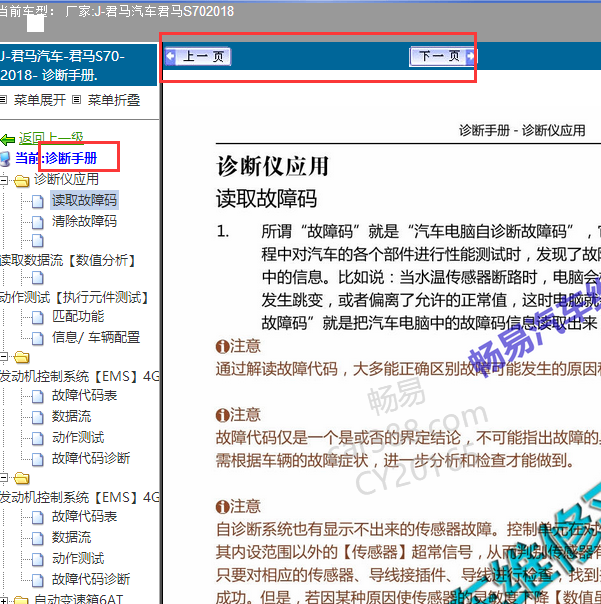
Task: Open the 诊断仪应用 folder
Action: [x=66, y=179]
